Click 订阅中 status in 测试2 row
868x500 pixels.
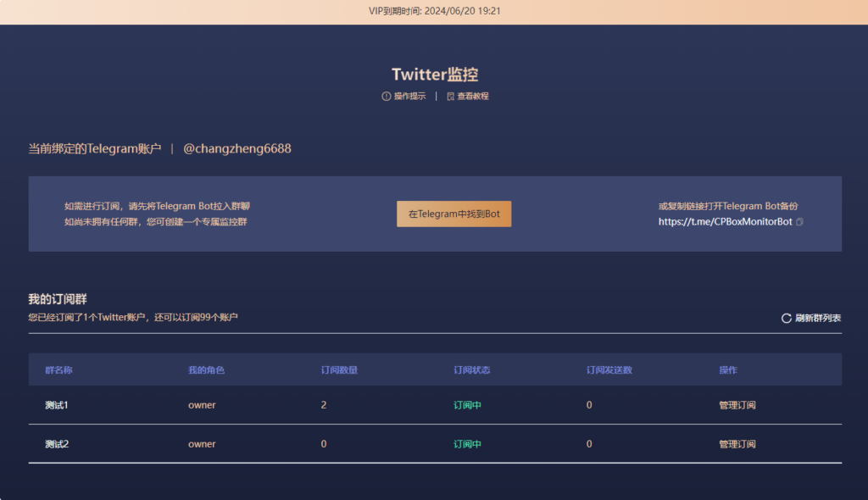pyautogui.click(x=467, y=444)
